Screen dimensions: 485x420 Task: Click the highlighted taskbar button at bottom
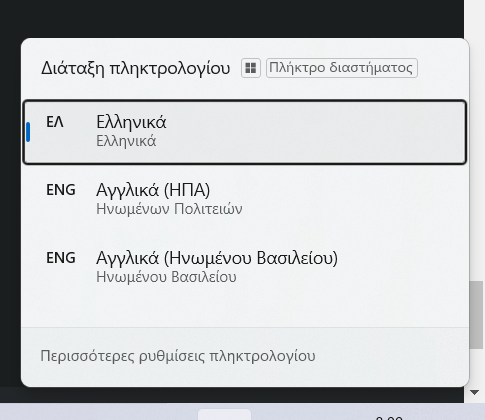[224, 415]
